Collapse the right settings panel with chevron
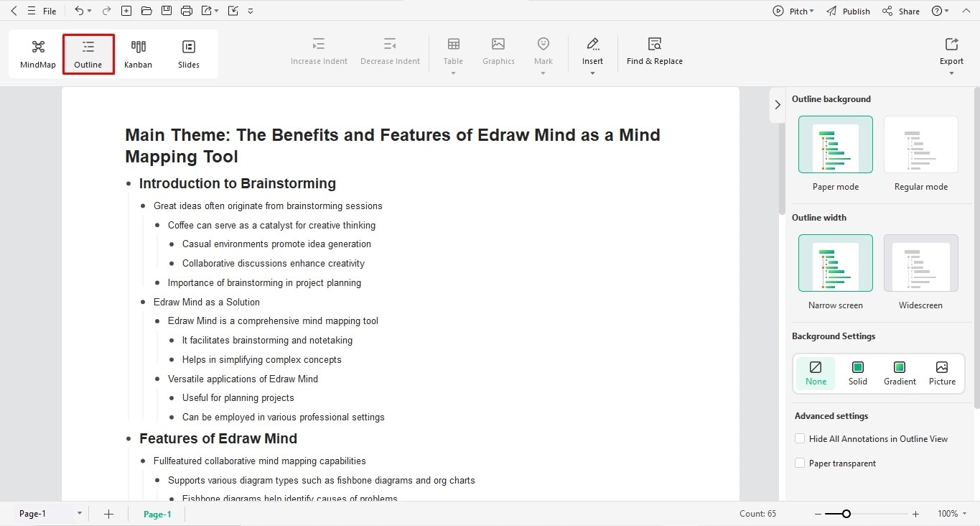 click(x=778, y=105)
